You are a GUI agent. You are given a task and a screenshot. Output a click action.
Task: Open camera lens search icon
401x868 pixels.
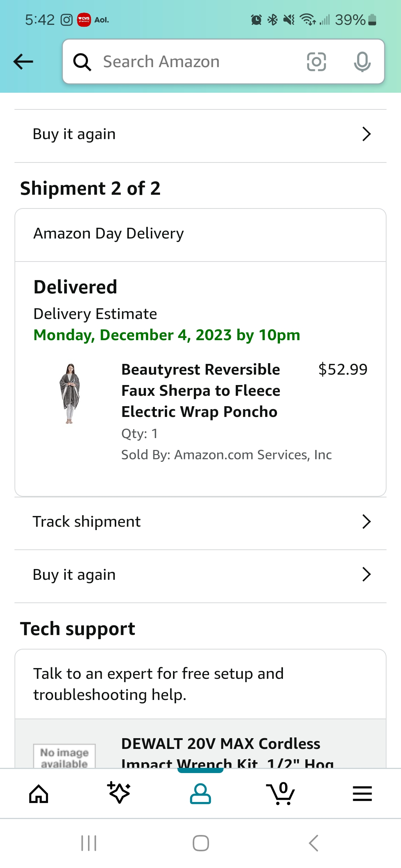[x=316, y=62]
